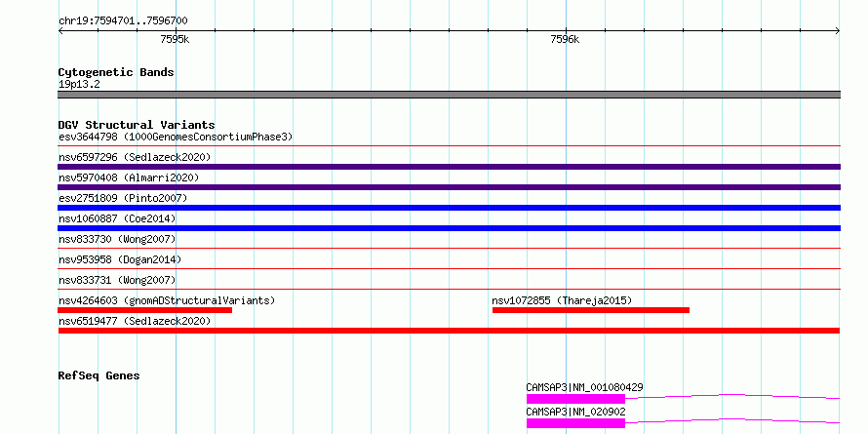Click the 7595k ruler position label

tap(175, 39)
